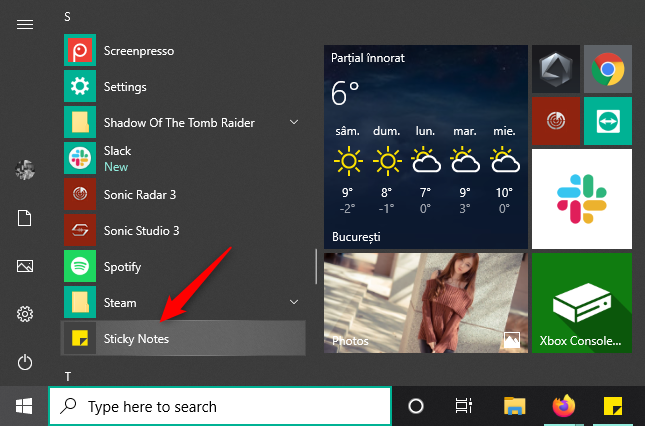Open Slack in the app list

117,158
